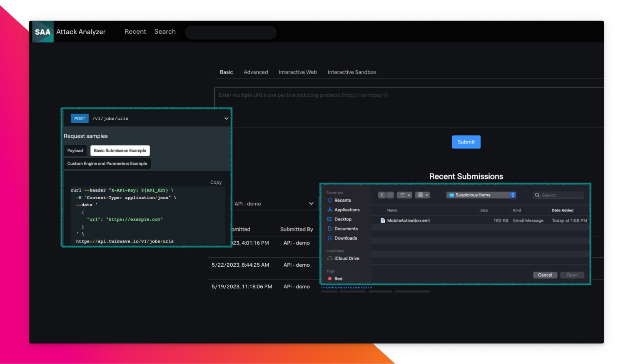Click the /v1/jobs/urls endpoint path

110,119
